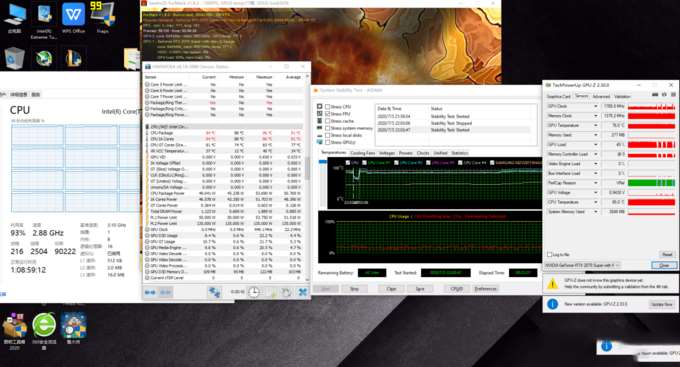Click HWiNFO network connection toolbar icon

pos(215,292)
